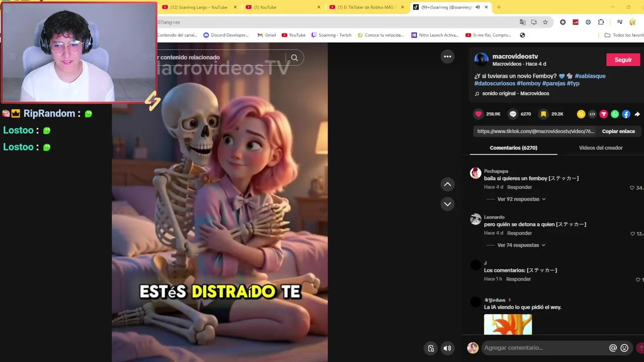Like Leonardo's comment with heart icon
The height and width of the screenshot is (362, 644).
click(x=632, y=234)
